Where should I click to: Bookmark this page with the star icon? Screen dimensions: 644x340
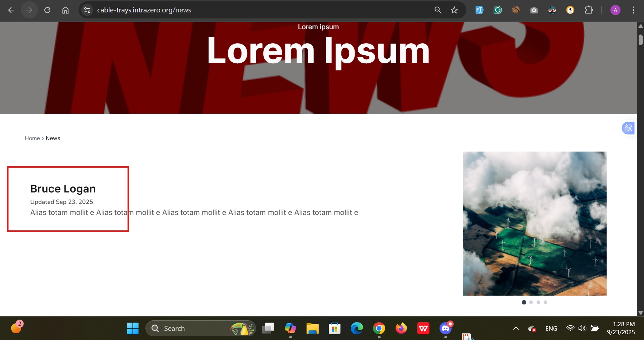[x=454, y=10]
